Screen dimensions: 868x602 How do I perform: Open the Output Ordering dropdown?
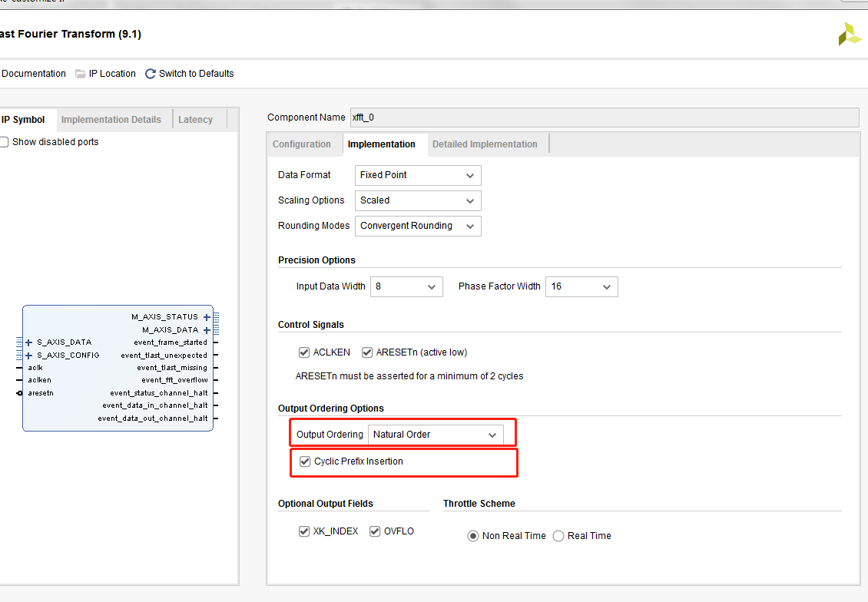tap(436, 435)
